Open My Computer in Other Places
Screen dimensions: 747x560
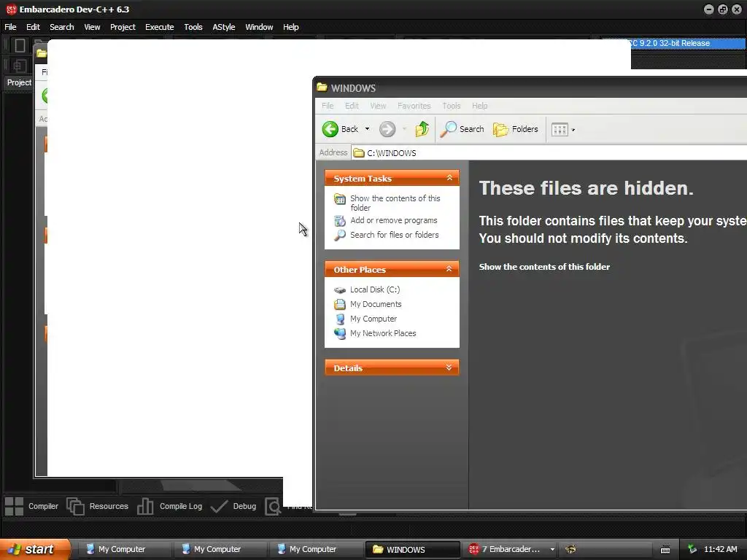pos(373,319)
